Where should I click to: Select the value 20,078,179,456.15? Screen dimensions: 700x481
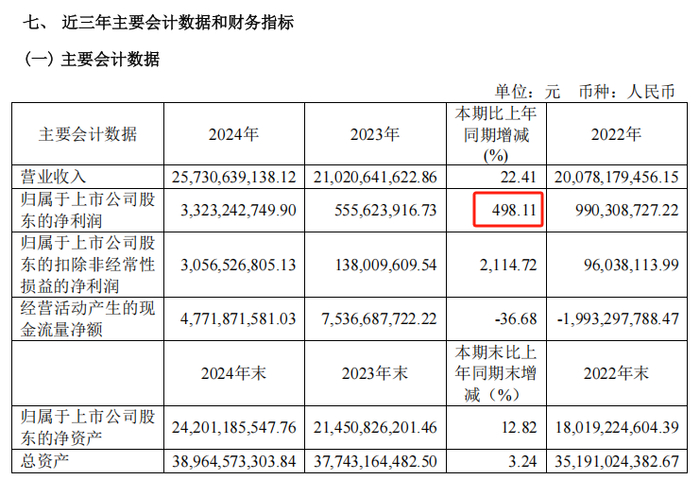point(617,177)
